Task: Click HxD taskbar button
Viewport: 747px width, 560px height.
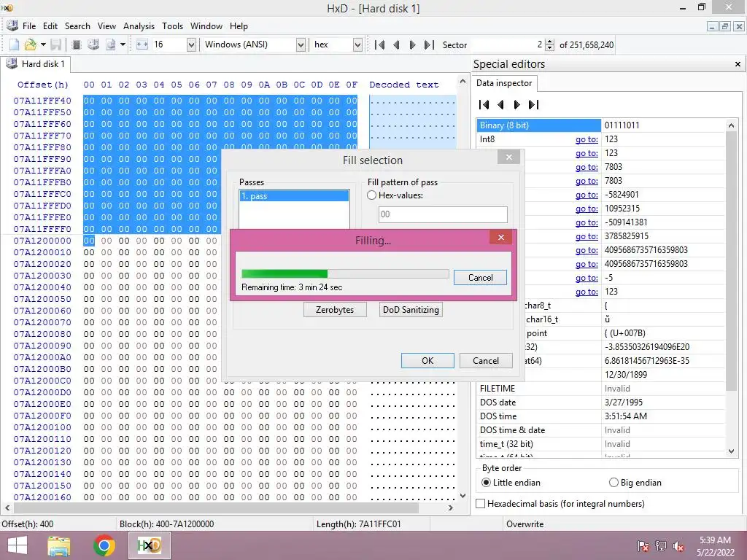Action: point(149,545)
